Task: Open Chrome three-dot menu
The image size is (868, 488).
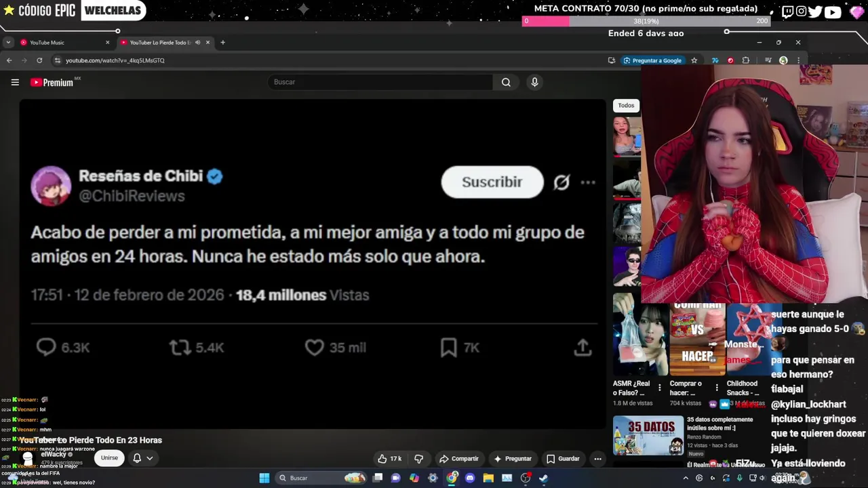Action: click(x=798, y=60)
